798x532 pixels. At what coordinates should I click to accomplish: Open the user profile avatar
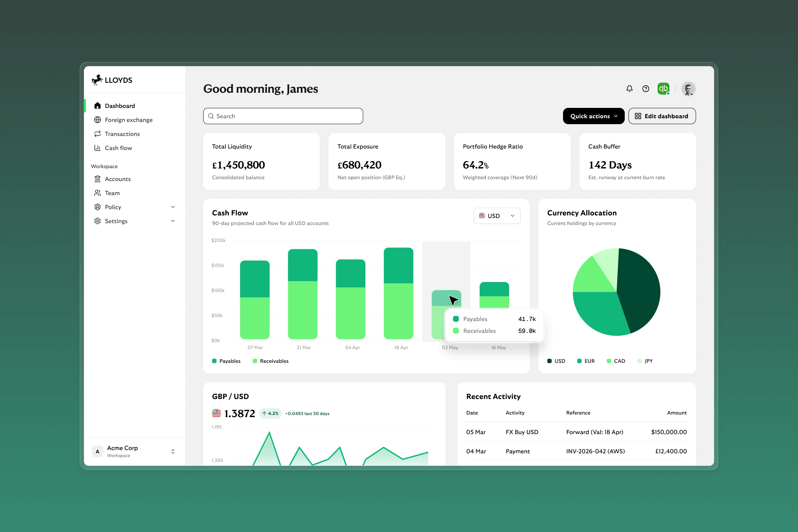click(688, 89)
